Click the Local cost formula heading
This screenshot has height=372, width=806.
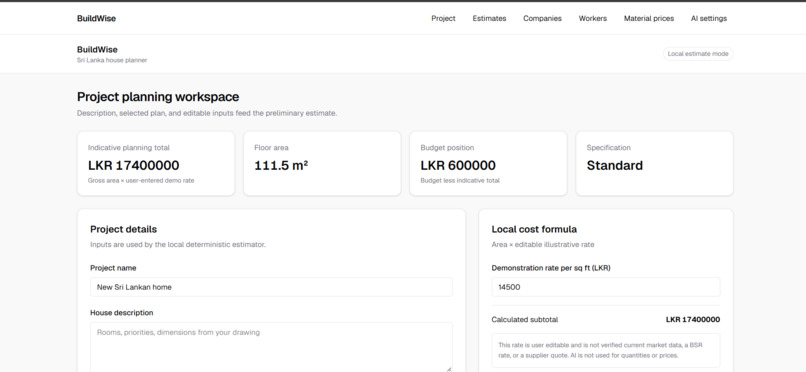pos(534,229)
